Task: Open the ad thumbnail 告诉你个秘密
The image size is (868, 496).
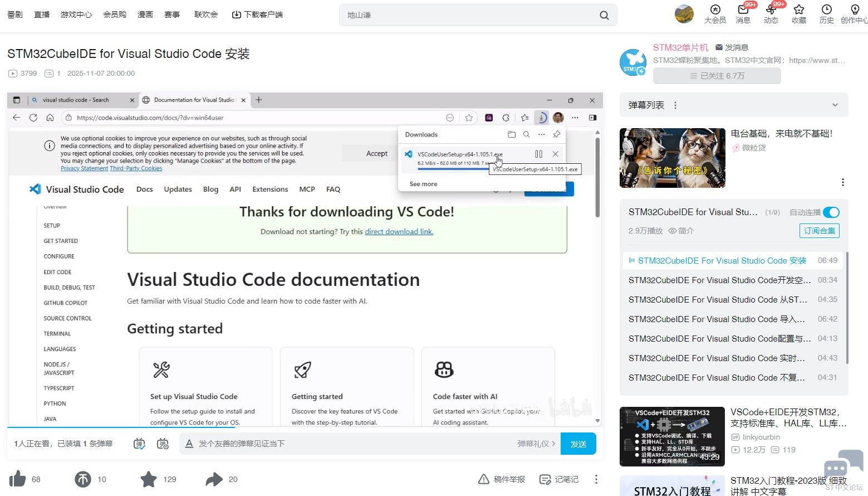Action: [x=673, y=158]
